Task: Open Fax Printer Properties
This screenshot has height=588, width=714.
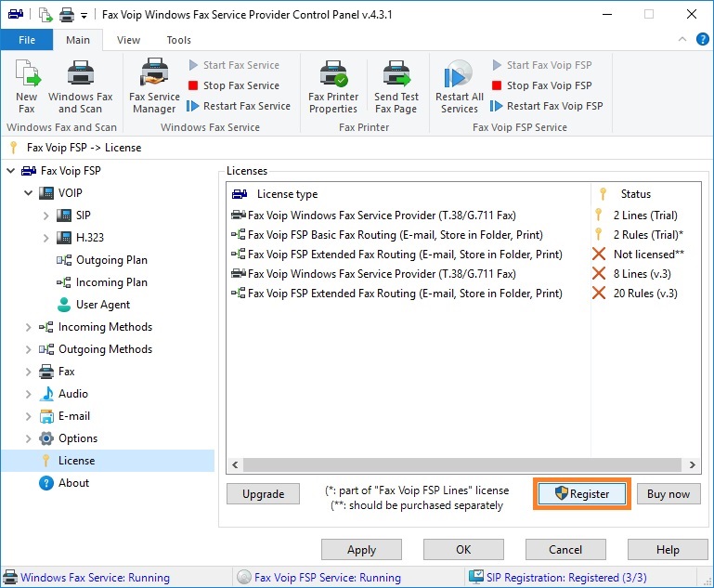Action: click(x=333, y=86)
